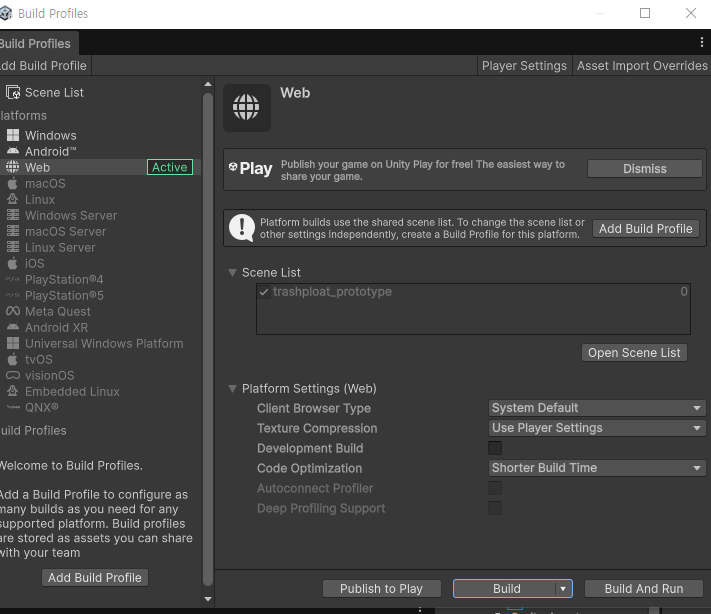The image size is (711, 614).
Task: Toggle the trashploat_prototype scene checkbox
Action: (x=264, y=292)
